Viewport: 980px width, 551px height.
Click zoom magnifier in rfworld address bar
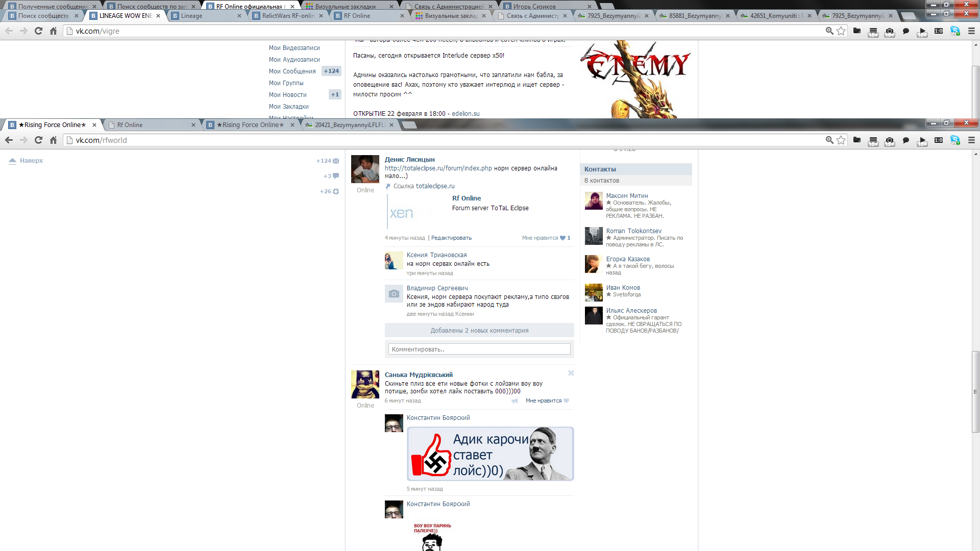tap(829, 140)
